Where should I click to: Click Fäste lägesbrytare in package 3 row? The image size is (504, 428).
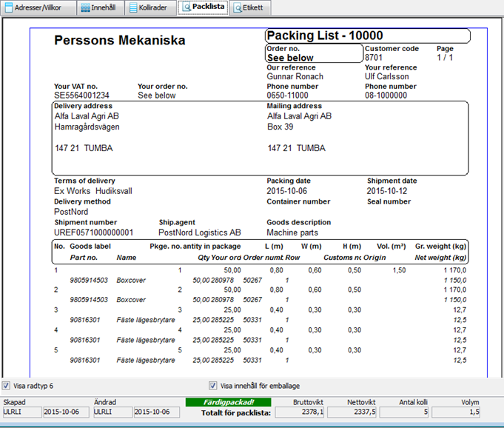point(146,320)
